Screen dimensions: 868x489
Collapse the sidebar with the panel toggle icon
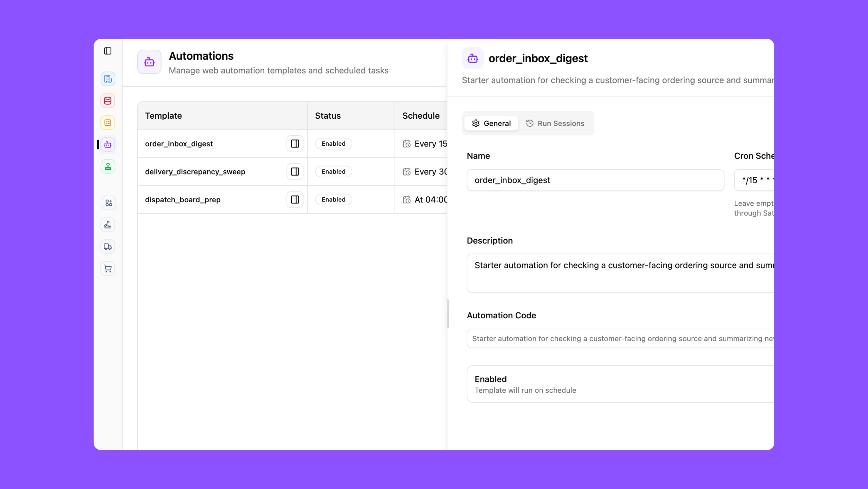point(108,51)
